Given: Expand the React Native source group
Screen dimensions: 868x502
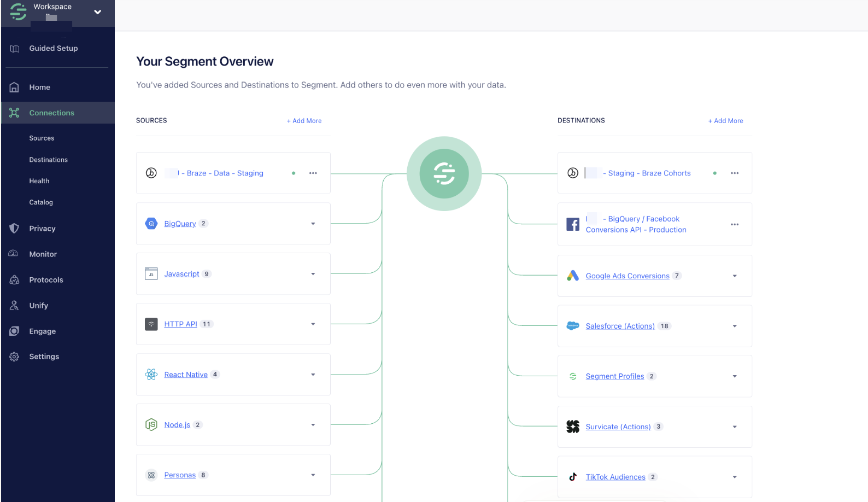Looking at the screenshot, I should [313, 375].
